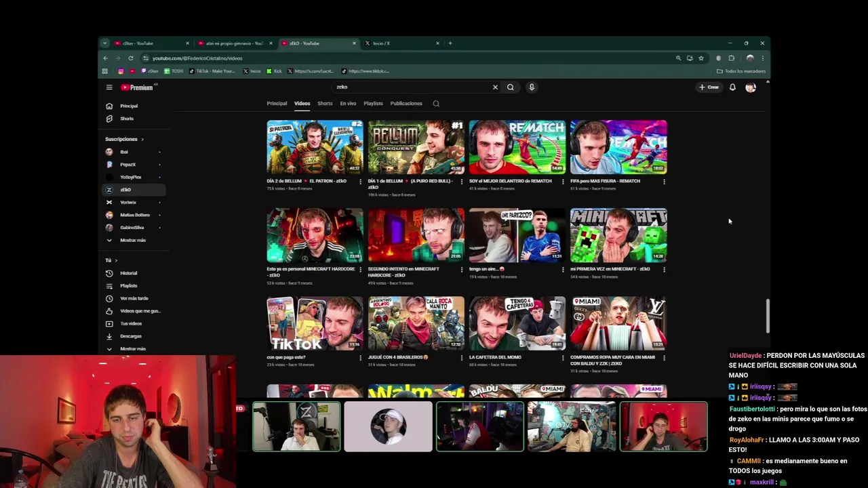Open the BELLUM Conquest #1 video thumbnail
The width and height of the screenshot is (868, 488).
[x=416, y=147]
